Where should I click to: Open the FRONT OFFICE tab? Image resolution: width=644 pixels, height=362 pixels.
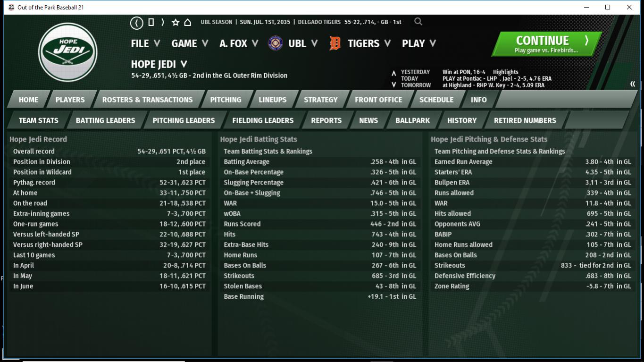coord(378,100)
